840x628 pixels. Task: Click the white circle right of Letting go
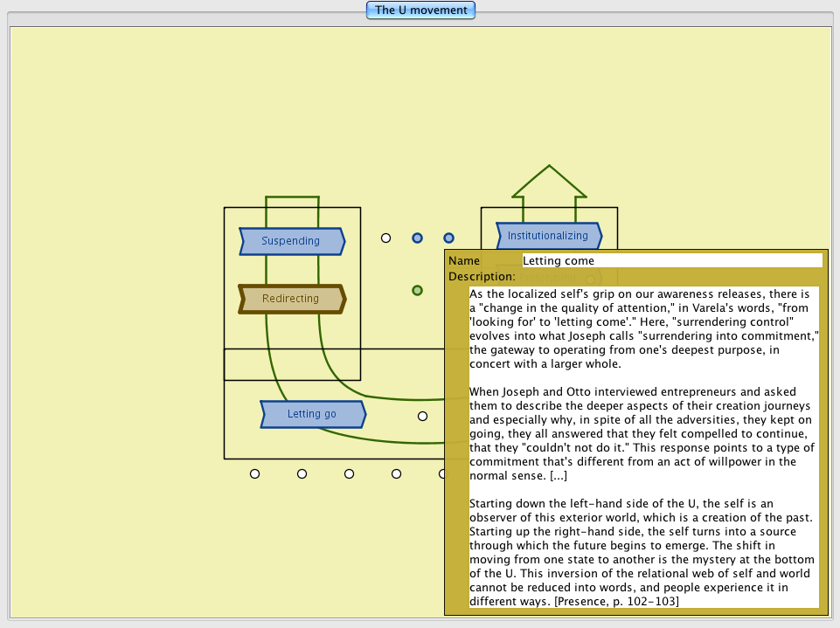tap(423, 417)
